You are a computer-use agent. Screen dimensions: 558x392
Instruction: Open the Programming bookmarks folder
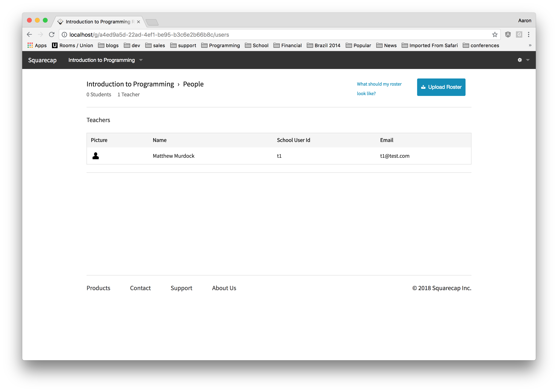tap(220, 45)
